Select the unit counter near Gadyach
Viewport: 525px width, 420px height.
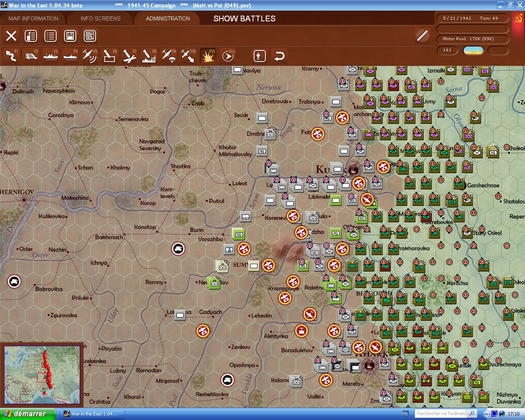pos(180,315)
